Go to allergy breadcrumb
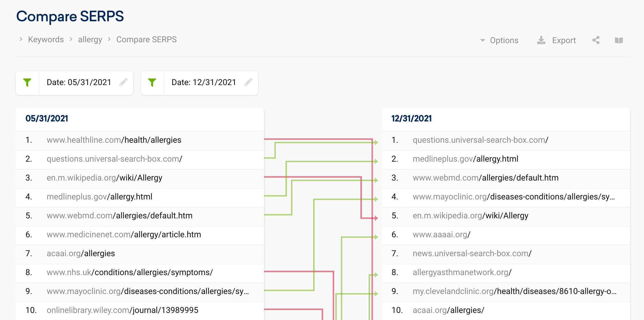 (90, 40)
